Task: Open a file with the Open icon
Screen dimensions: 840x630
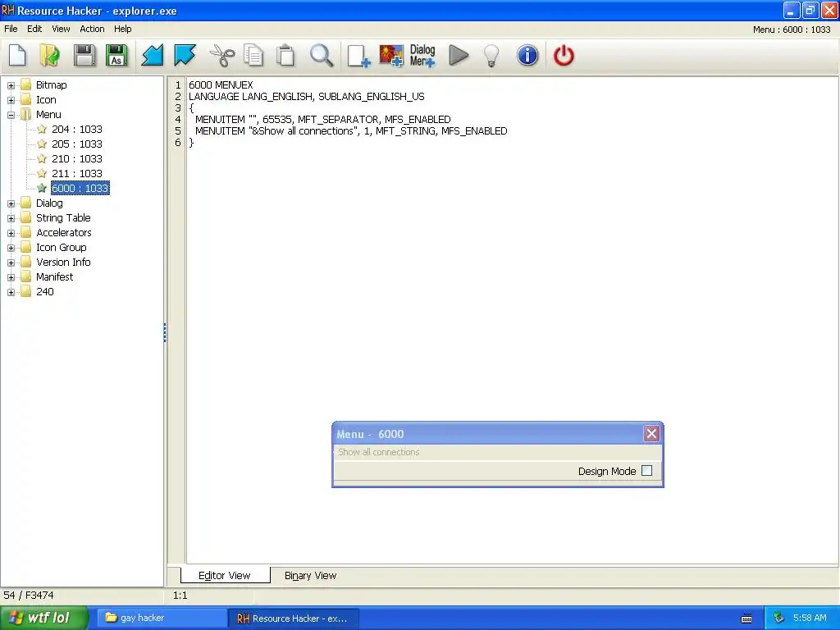Action: coord(50,55)
